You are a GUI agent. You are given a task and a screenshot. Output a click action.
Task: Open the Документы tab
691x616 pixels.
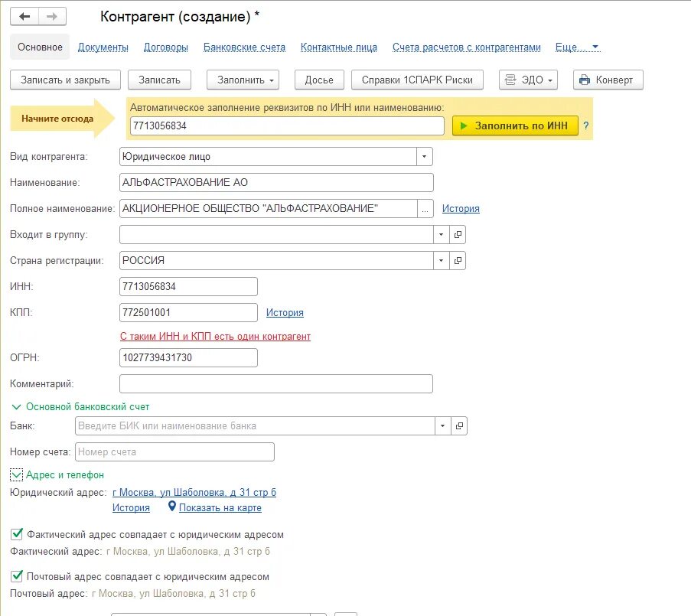[103, 47]
